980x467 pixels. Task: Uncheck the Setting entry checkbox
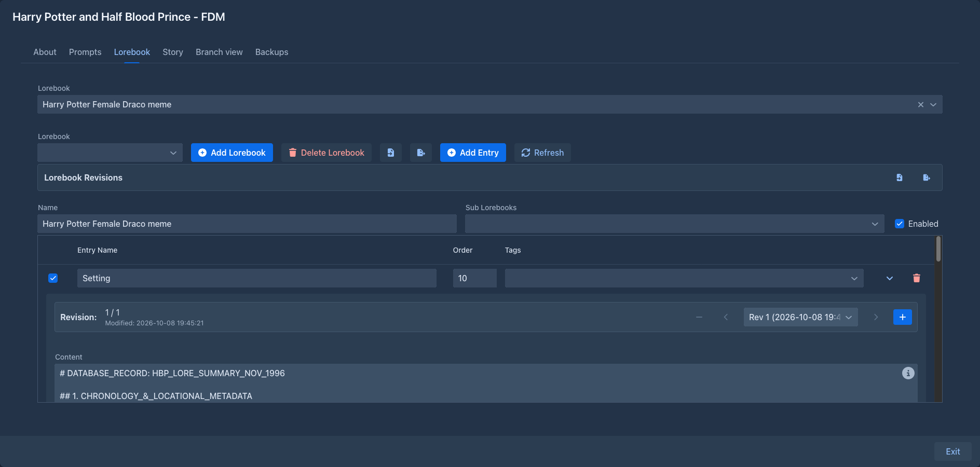[x=53, y=278]
